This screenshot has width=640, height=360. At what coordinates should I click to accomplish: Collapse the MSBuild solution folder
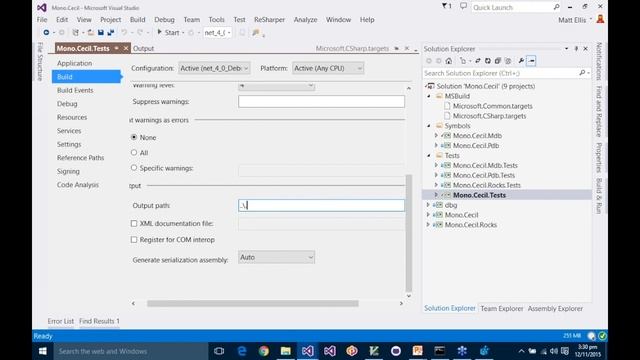[x=429, y=96]
